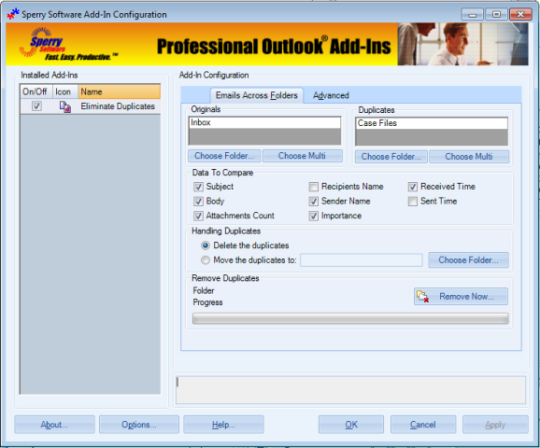The image size is (540, 448).
Task: Open the Help button
Action: (x=224, y=425)
